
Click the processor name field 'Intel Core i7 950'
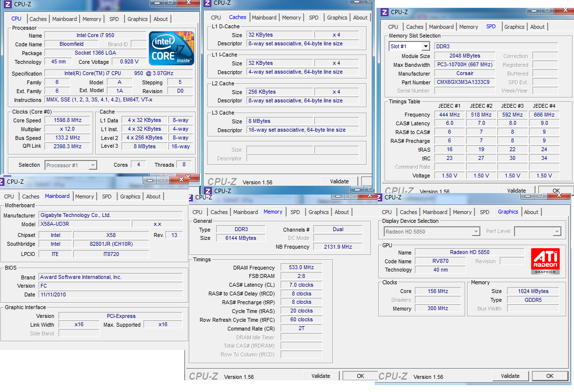point(95,36)
